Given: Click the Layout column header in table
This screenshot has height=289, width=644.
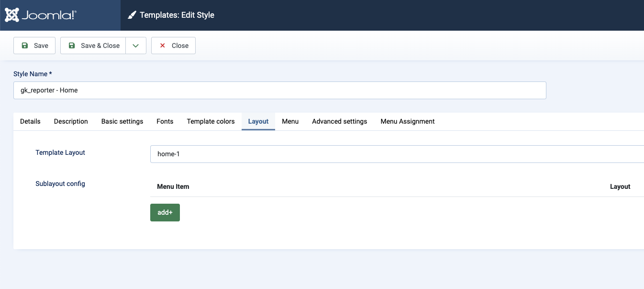Looking at the screenshot, I should tap(620, 186).
